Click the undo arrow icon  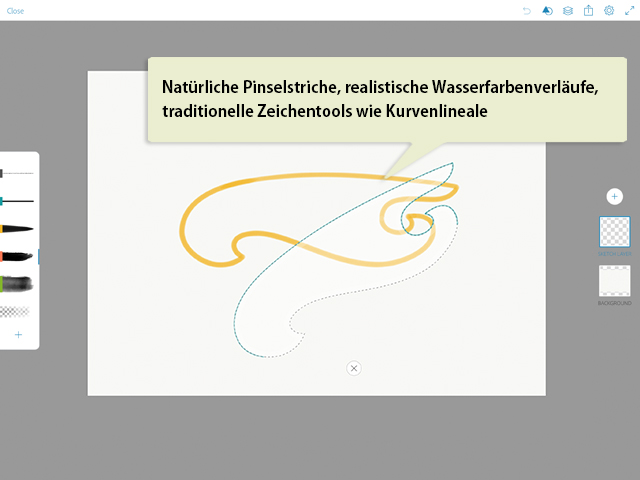tap(526, 11)
